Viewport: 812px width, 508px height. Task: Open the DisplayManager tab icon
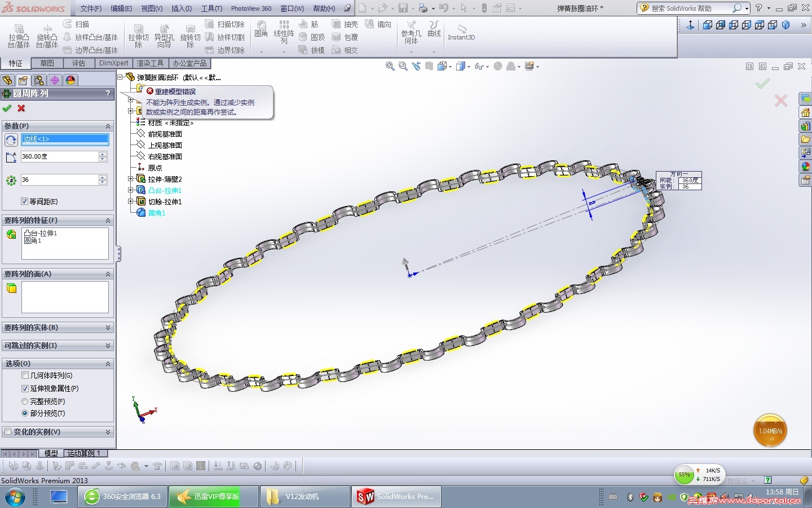coord(70,80)
